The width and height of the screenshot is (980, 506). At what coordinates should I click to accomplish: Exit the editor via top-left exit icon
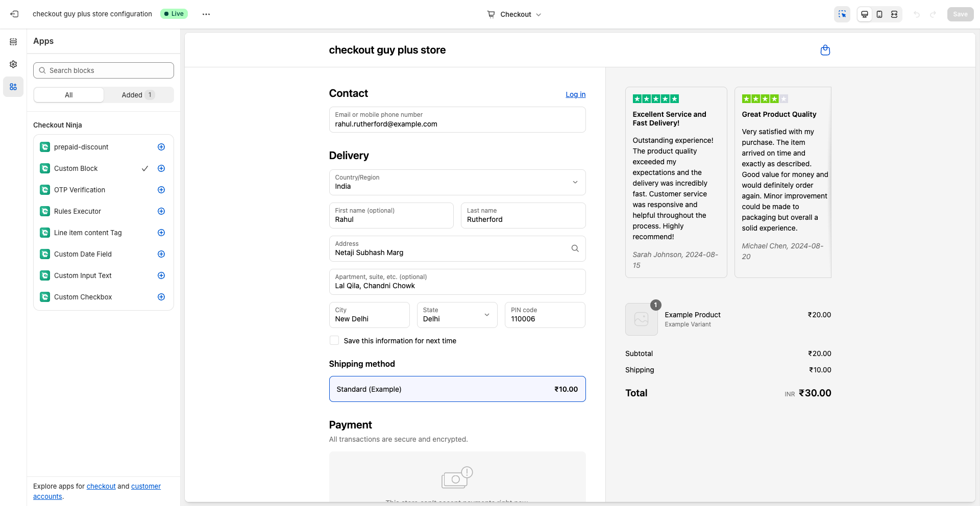(14, 14)
